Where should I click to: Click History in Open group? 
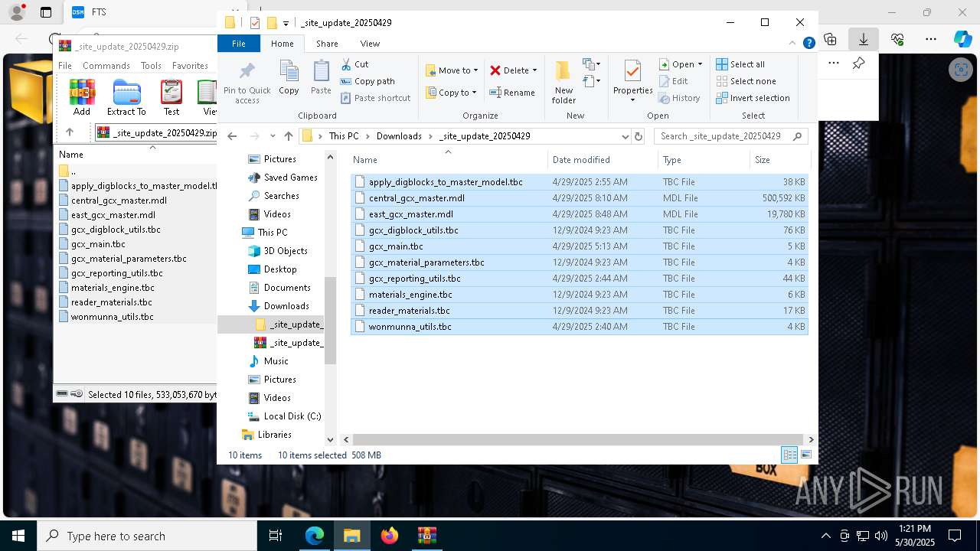click(679, 98)
